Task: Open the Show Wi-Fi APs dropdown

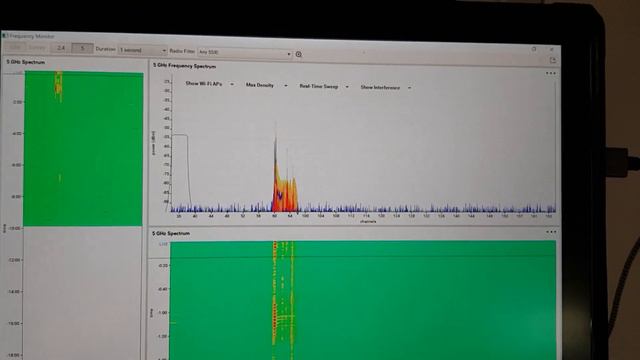Action: 209,84
